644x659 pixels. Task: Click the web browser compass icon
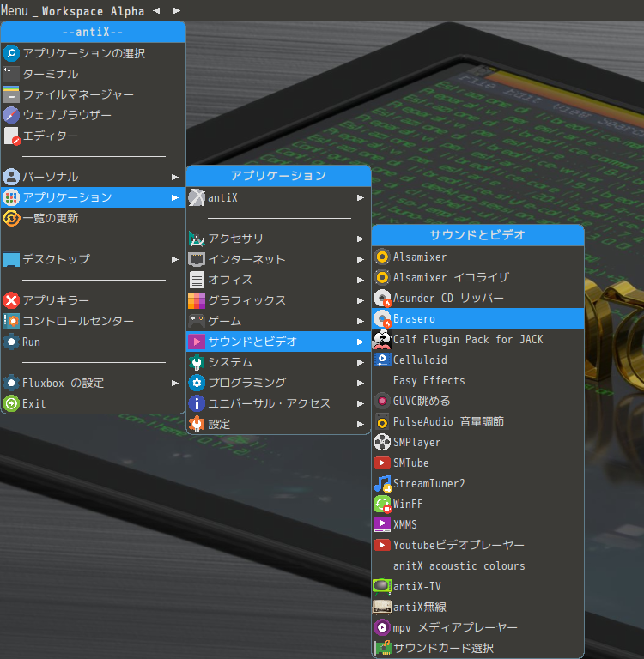[x=11, y=115]
